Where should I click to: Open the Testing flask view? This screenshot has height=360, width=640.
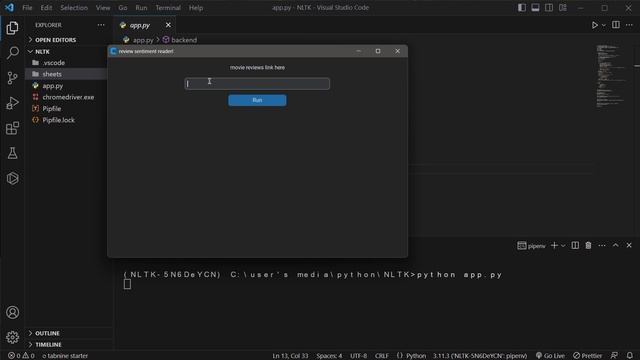point(12,153)
